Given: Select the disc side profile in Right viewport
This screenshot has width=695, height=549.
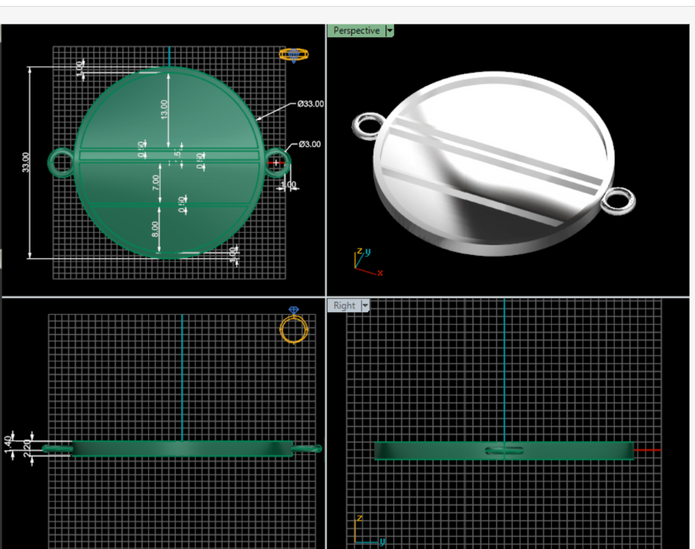Looking at the screenshot, I should pyautogui.click(x=504, y=450).
